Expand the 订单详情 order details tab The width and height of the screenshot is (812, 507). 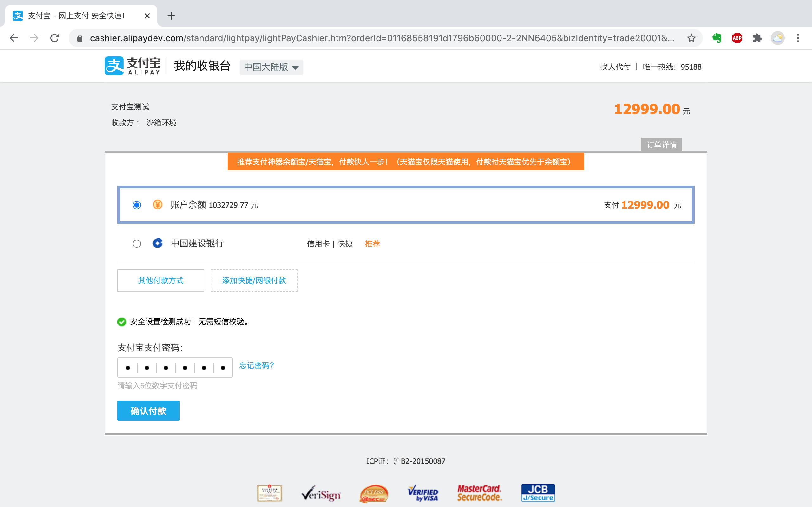click(661, 145)
